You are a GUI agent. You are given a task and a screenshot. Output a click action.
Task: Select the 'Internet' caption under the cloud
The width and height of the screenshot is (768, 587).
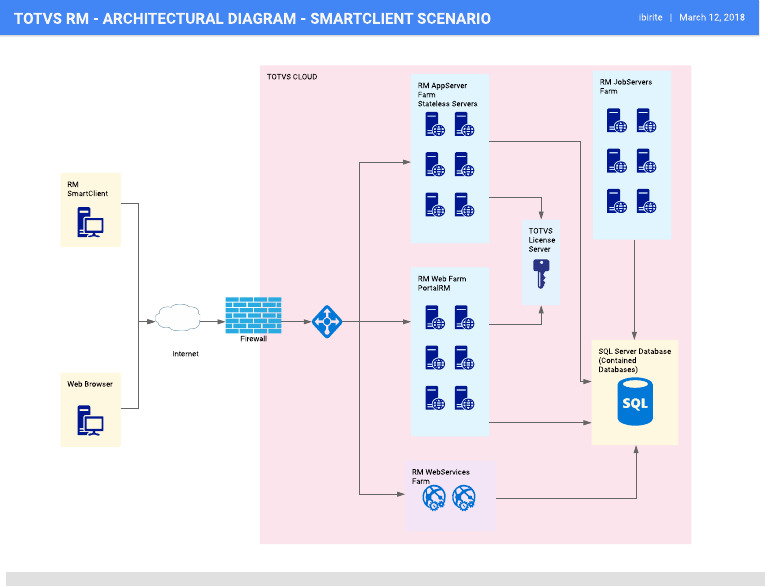point(185,354)
